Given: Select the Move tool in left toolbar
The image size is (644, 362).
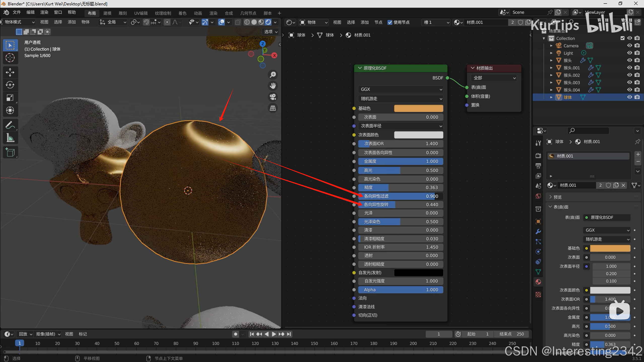Looking at the screenshot, I should (x=10, y=72).
